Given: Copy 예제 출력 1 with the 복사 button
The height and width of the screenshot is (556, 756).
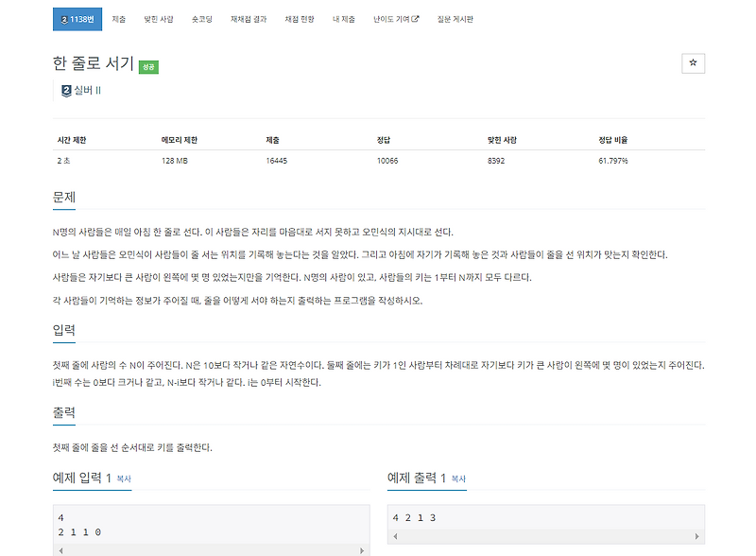Looking at the screenshot, I should (x=460, y=478).
